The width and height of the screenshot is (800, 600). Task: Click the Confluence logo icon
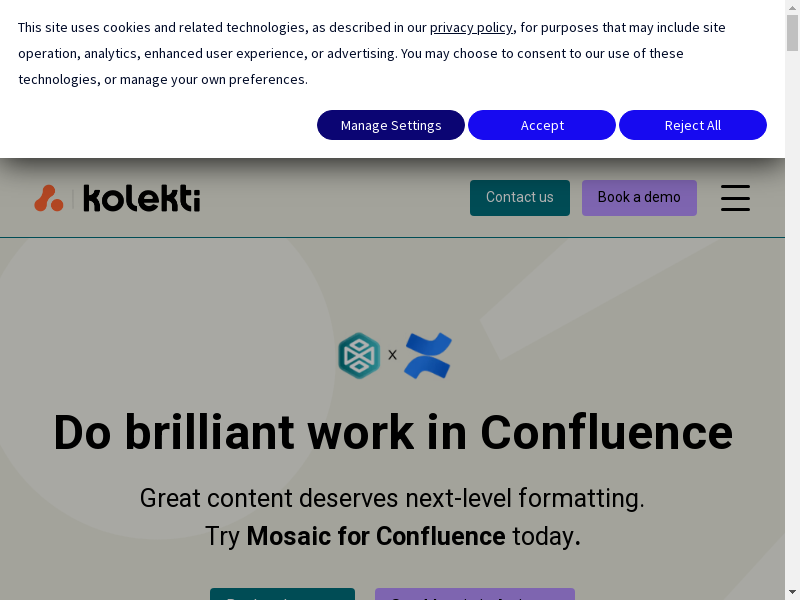(428, 356)
